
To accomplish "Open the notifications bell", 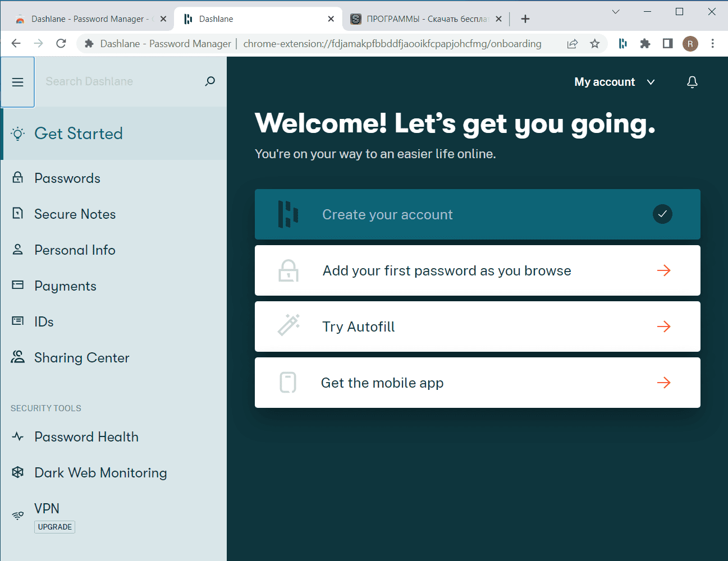I will (692, 82).
